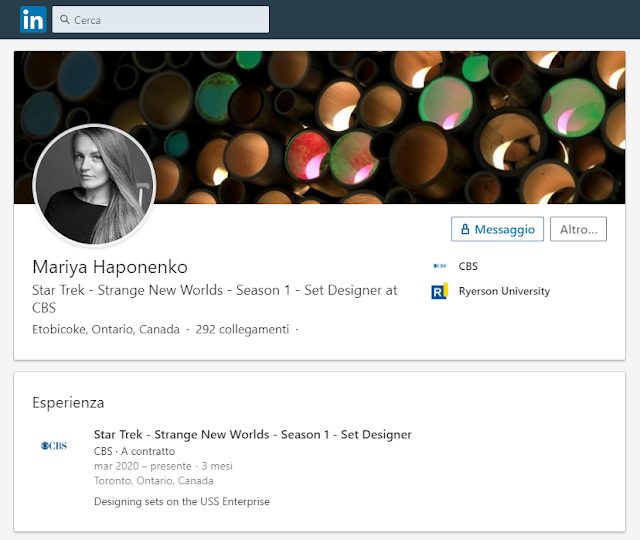Open the Ryerson University link
Screen dimensions: 640x540
pyautogui.click(x=504, y=291)
